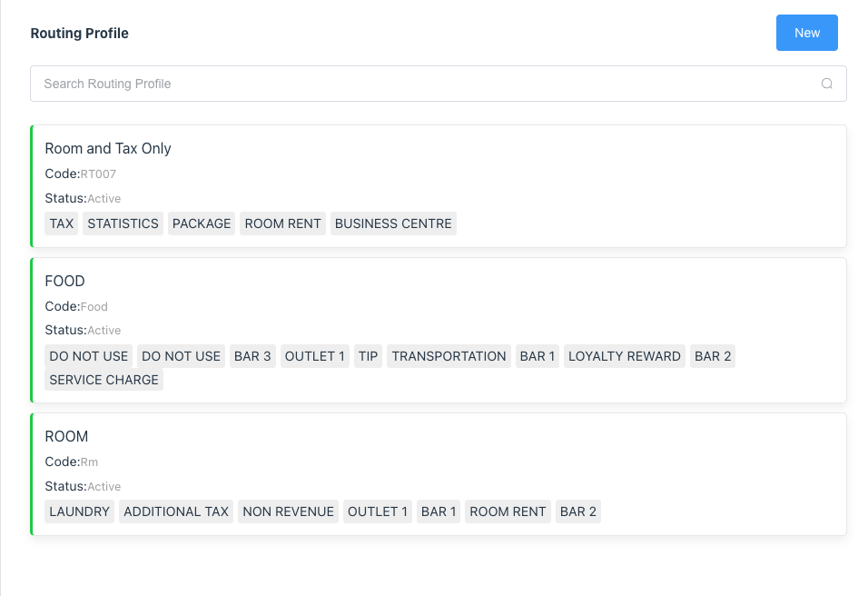This screenshot has height=596, width=868.
Task: Click the Active status on the FOOD profile
Action: tap(103, 330)
